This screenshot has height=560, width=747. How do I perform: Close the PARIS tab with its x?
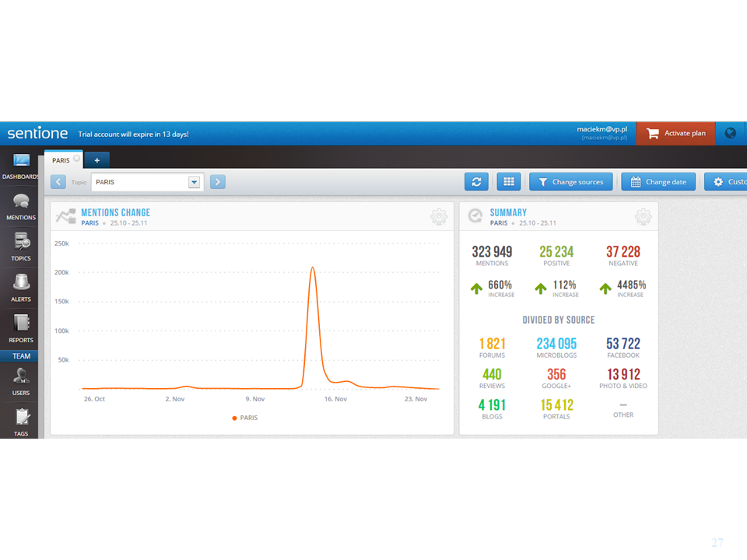[77, 158]
